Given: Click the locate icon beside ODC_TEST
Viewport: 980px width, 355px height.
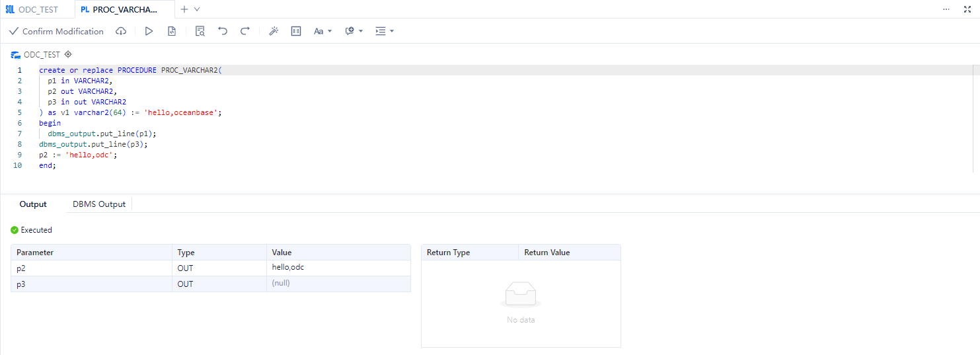Looking at the screenshot, I should [x=68, y=55].
